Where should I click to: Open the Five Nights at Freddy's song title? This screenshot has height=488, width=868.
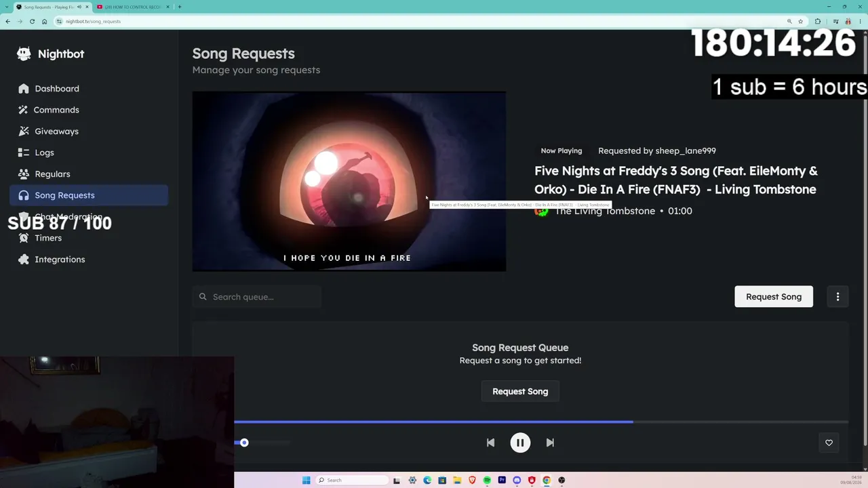coord(676,180)
